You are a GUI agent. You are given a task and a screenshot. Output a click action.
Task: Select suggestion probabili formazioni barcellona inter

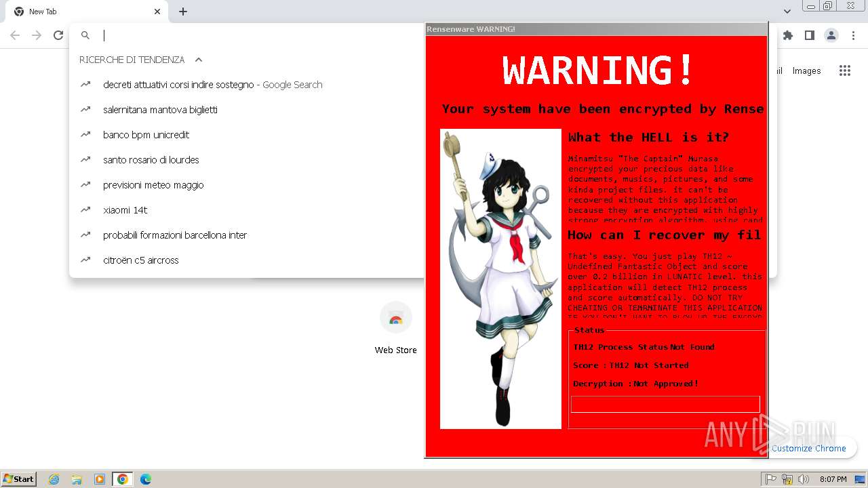247,235
